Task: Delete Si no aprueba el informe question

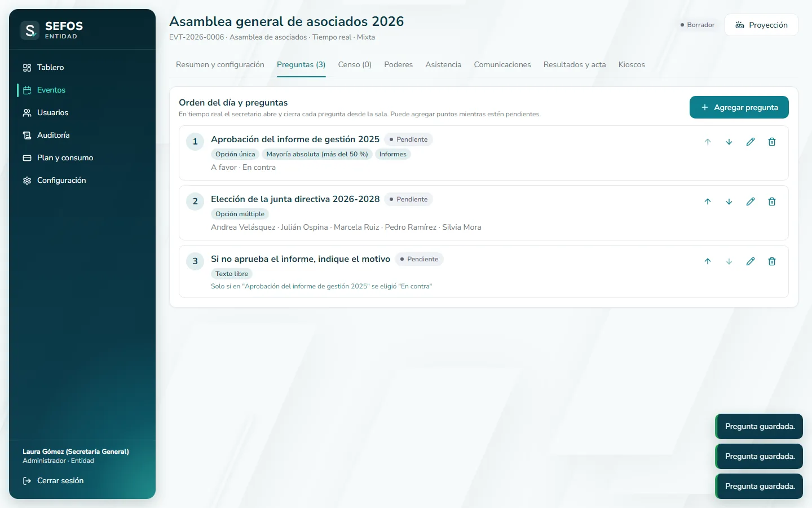Action: 772,261
